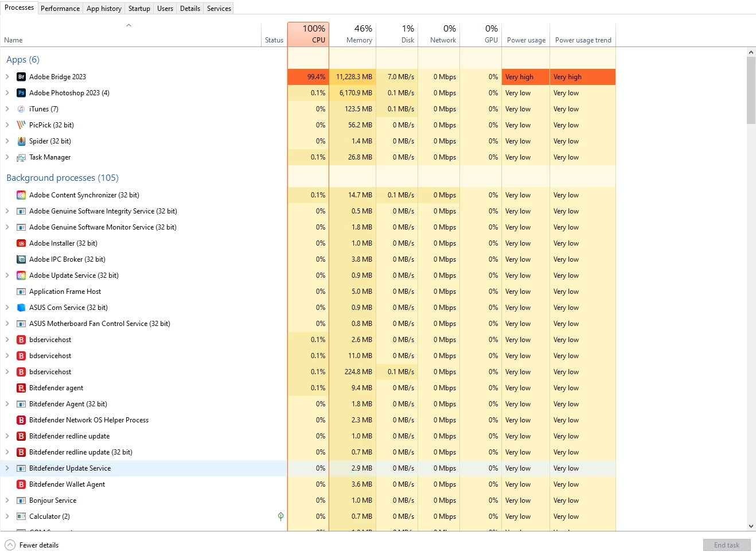Click the Bitdefender Agent (32 bit) icon
756x559 pixels.
click(x=21, y=404)
